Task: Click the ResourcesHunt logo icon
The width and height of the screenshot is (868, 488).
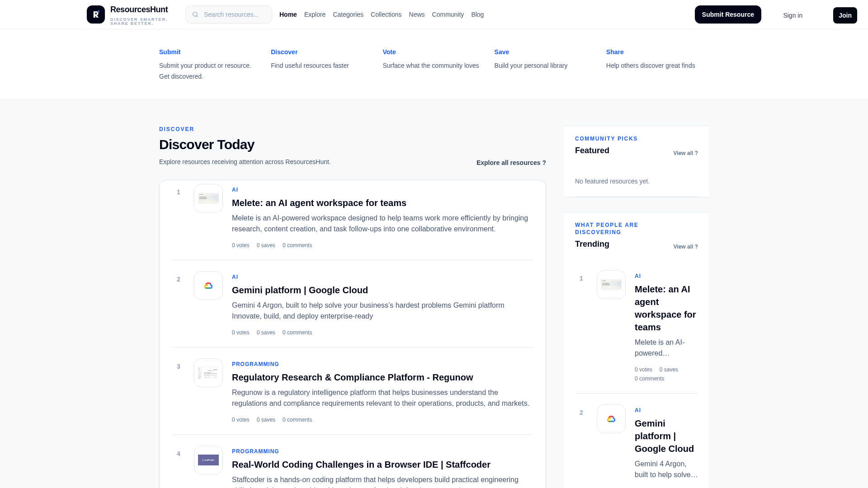Action: 96,14
